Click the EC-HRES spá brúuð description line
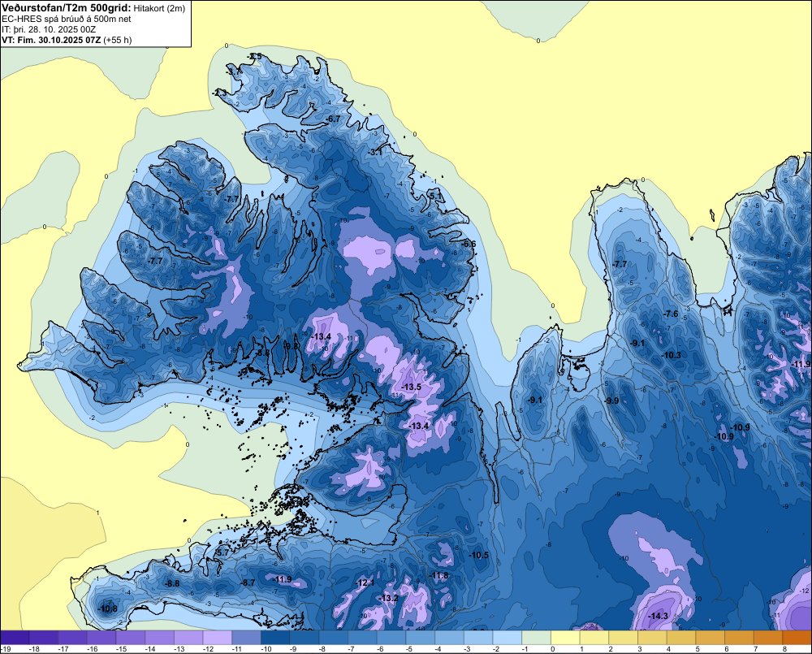The width and height of the screenshot is (812, 654). [67, 19]
